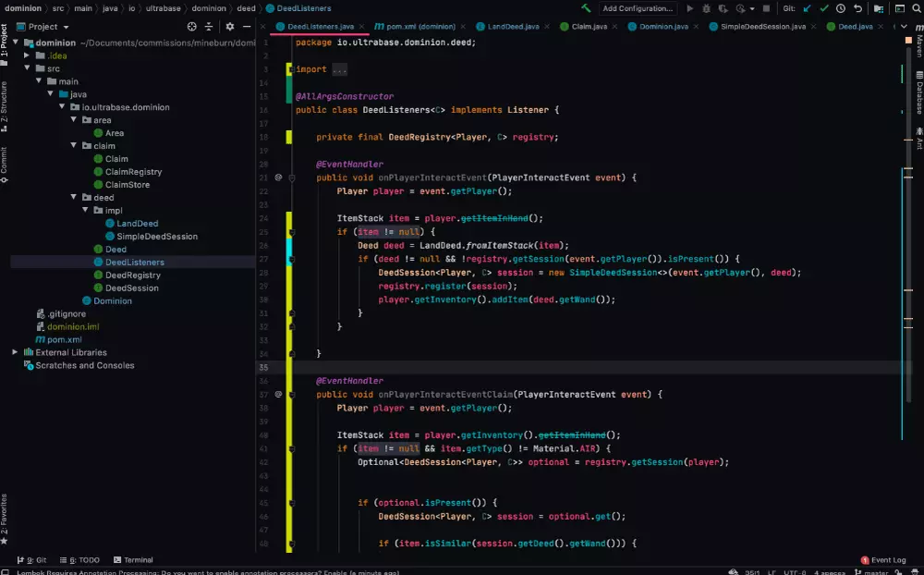
Task: Update project with the blue Git arrow
Action: point(808,8)
